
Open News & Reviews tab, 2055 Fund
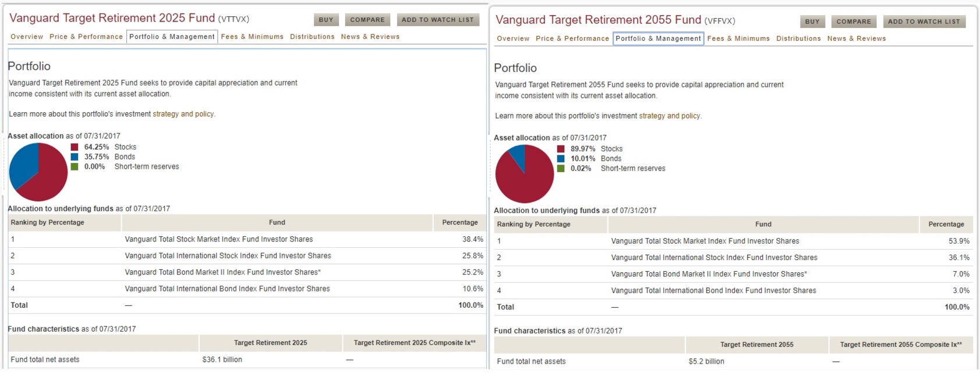[x=857, y=38]
